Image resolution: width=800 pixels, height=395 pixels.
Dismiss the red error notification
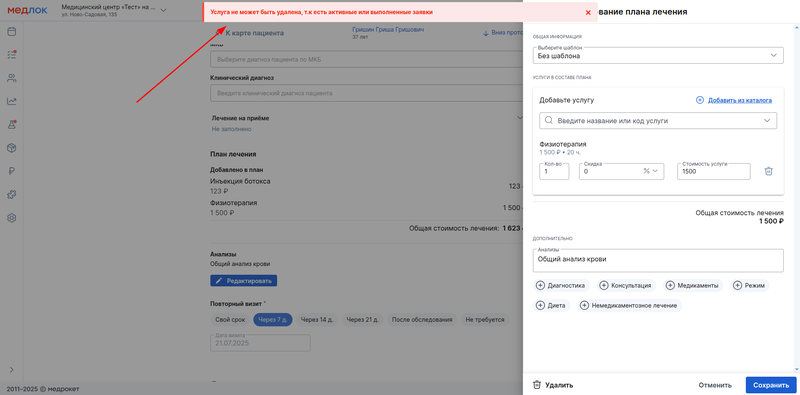tap(588, 12)
